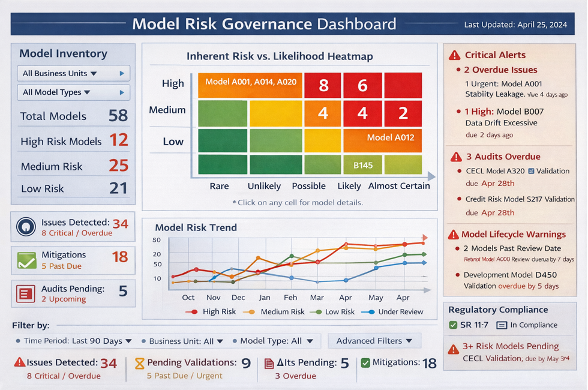Screen dimensions: 588x390
Task: Click the Low Risk count 21
Action: (119, 188)
